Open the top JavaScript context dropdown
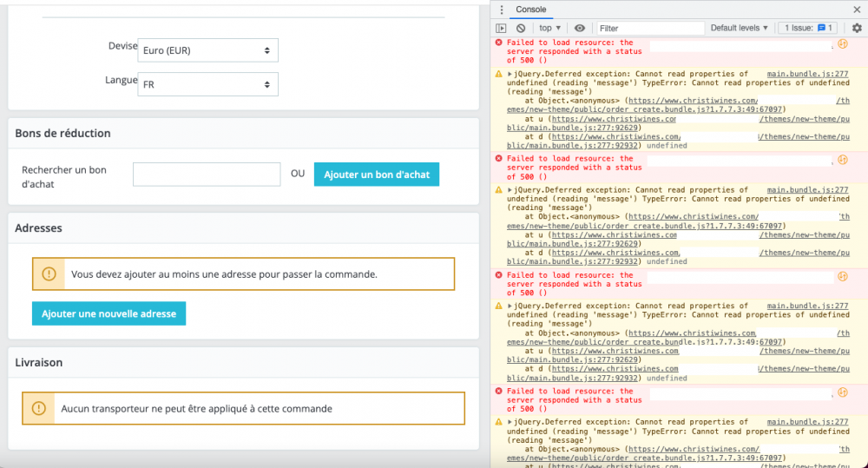Image resolution: width=868 pixels, height=468 pixels. [x=550, y=28]
